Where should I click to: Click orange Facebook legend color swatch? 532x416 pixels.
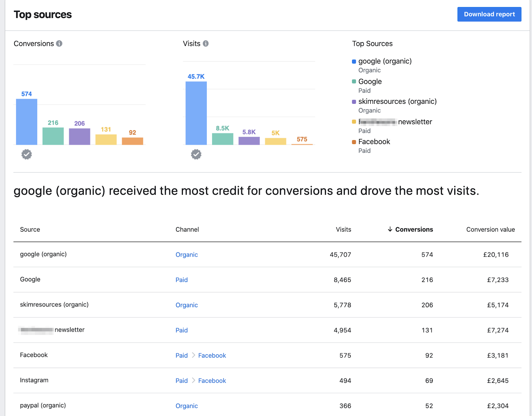tap(354, 142)
